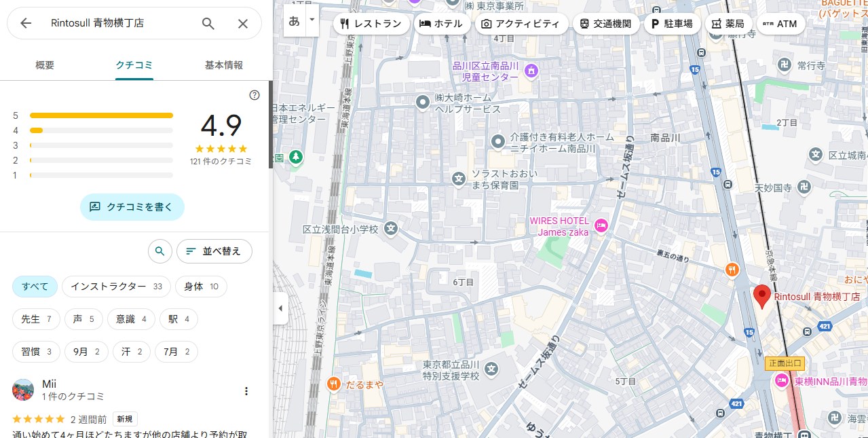Click the back arrow in search box
This screenshot has width=868, height=438.
point(26,24)
